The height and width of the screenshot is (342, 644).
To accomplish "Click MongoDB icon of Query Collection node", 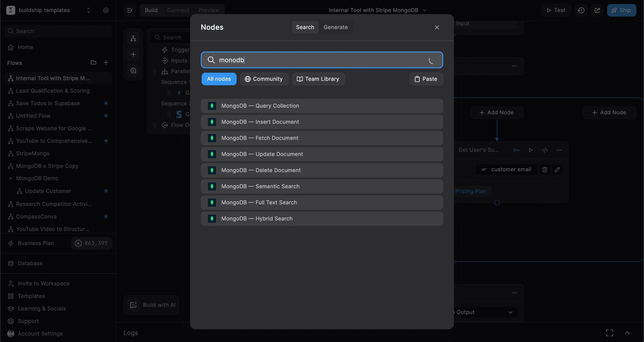I will click(x=212, y=106).
